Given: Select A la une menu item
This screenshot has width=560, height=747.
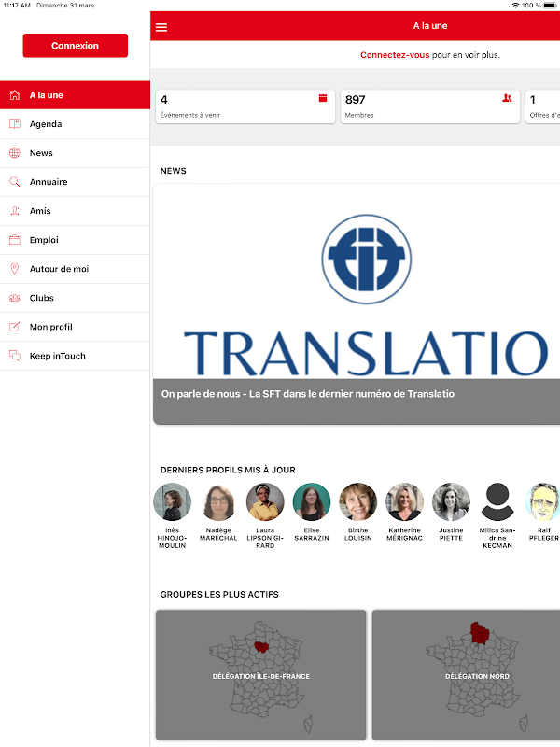Looking at the screenshot, I should coord(76,95).
